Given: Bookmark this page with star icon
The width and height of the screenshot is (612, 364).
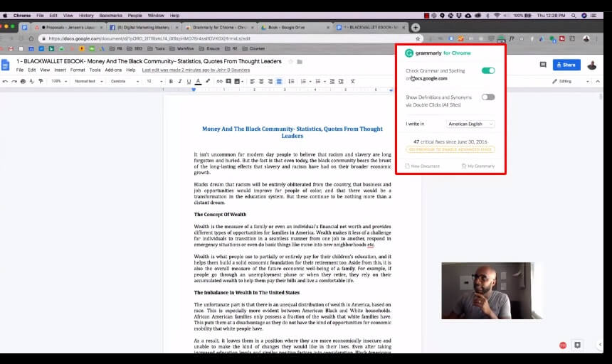Looking at the screenshot, I should (x=418, y=38).
